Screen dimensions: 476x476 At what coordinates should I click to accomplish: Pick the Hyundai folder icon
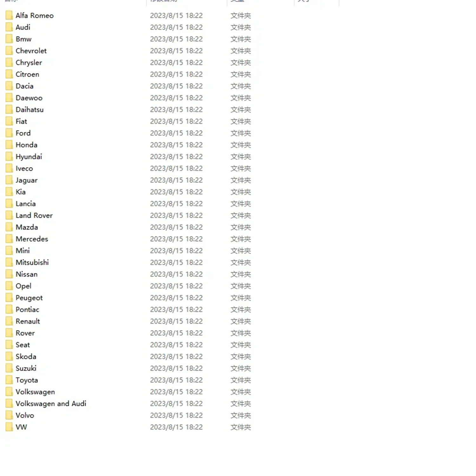9,156
